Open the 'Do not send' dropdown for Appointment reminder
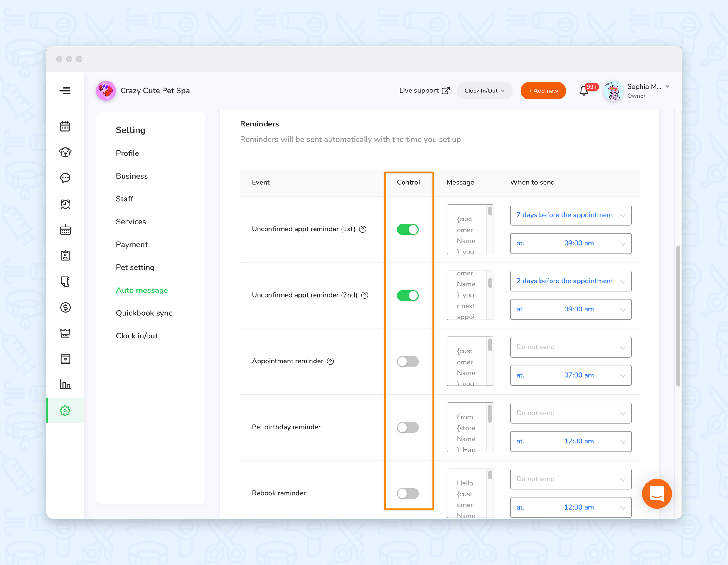728x565 pixels. (570, 347)
